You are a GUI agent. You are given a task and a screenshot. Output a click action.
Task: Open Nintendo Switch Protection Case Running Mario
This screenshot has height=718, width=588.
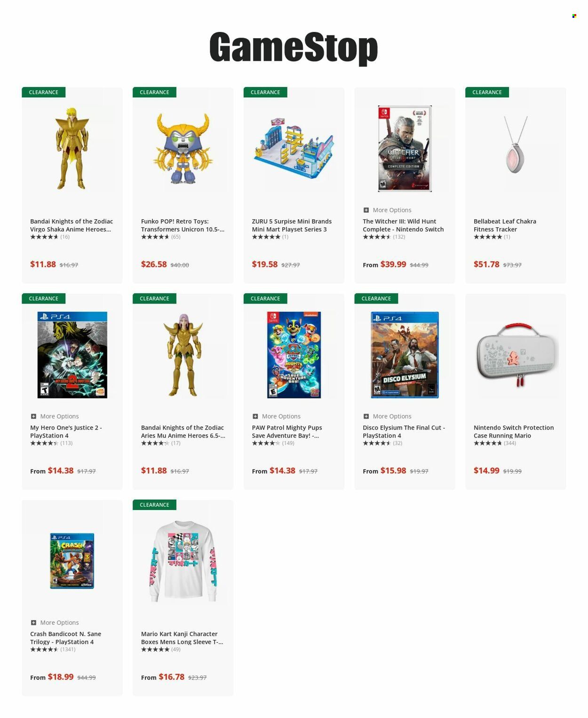tap(514, 431)
